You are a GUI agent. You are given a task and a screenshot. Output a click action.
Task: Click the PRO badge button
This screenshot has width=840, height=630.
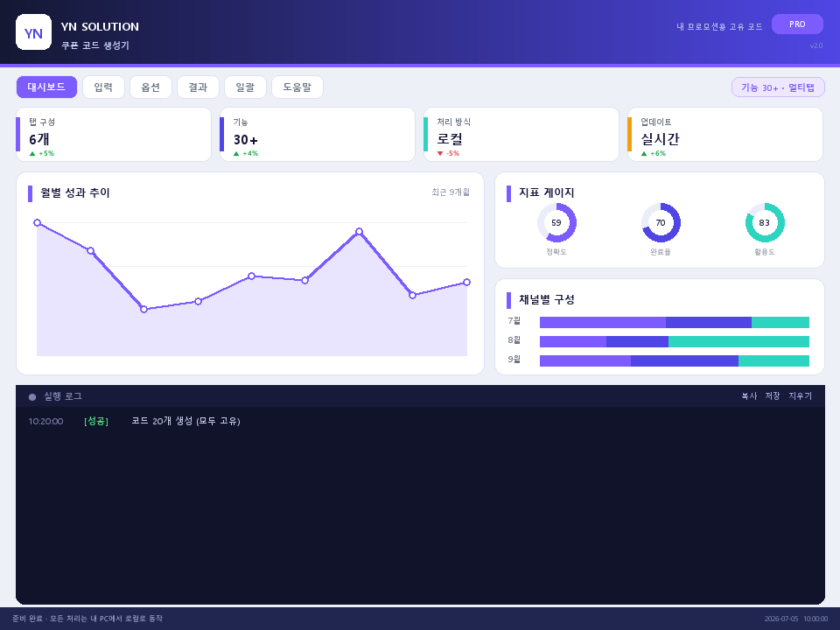[797, 24]
